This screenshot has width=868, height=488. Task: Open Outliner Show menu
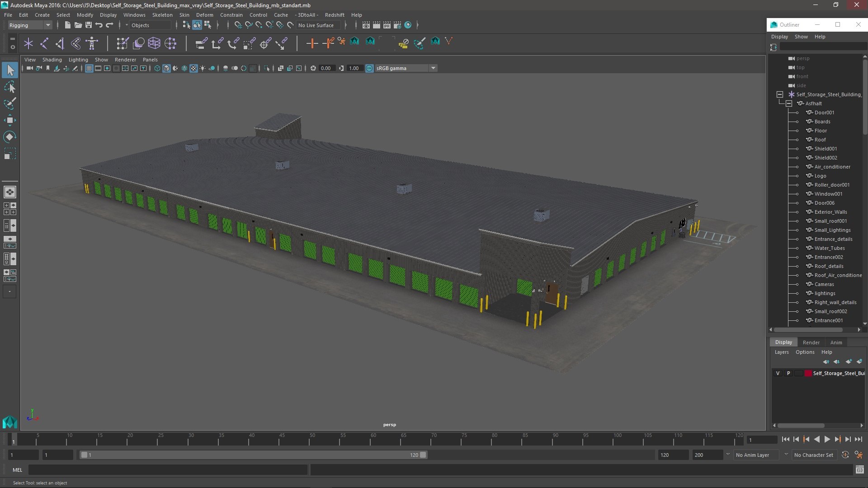[801, 37]
